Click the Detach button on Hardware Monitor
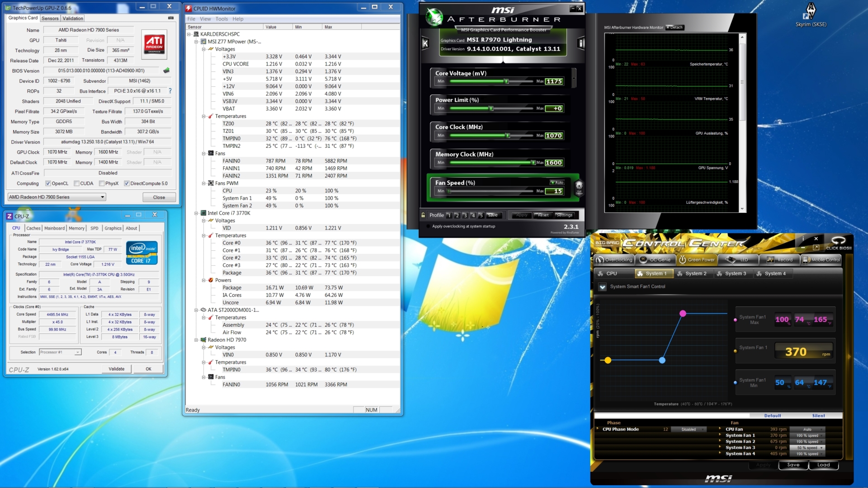868x488 pixels. coord(675,28)
